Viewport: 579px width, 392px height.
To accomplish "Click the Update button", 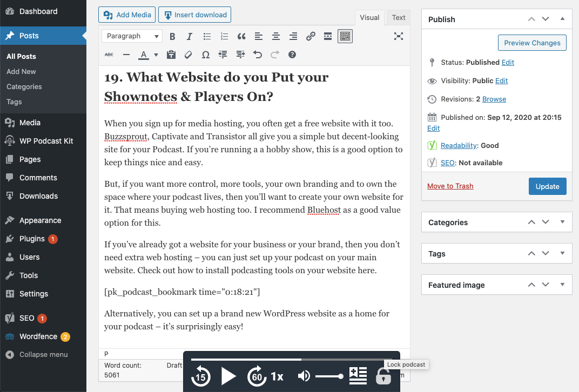I will point(547,186).
